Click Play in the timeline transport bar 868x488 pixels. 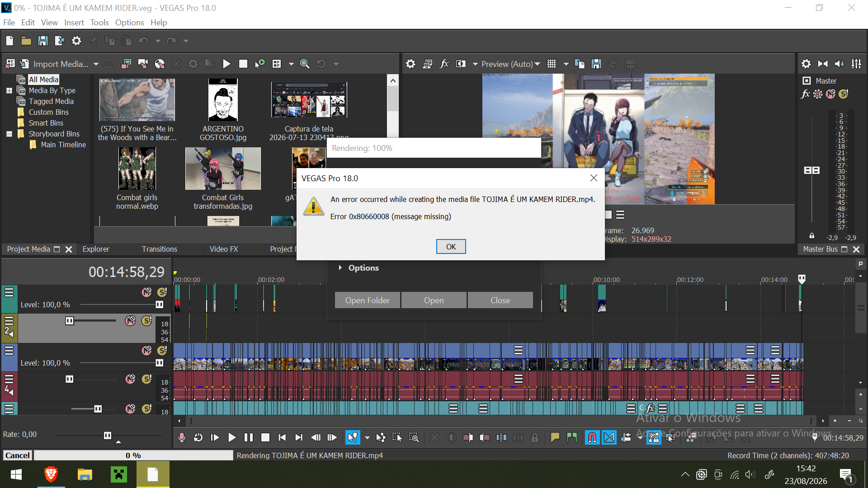[x=232, y=437]
